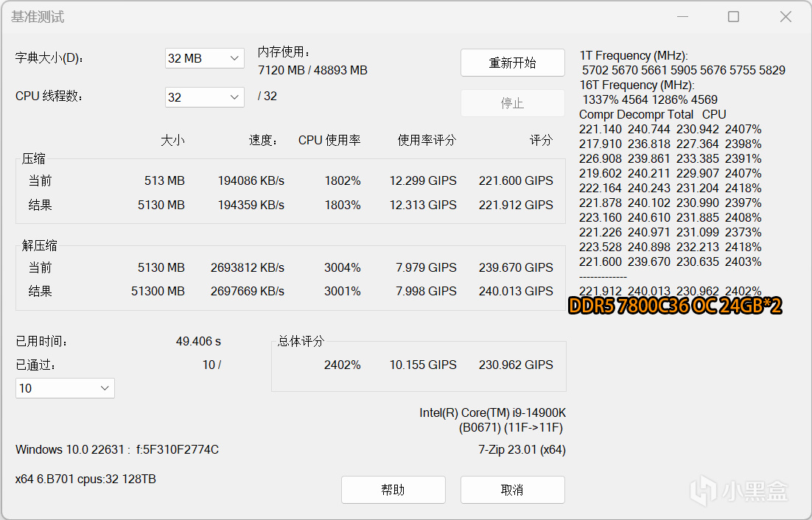The height and width of the screenshot is (520, 812).
Task: Click the compression result size 5130 MB
Action: (161, 205)
